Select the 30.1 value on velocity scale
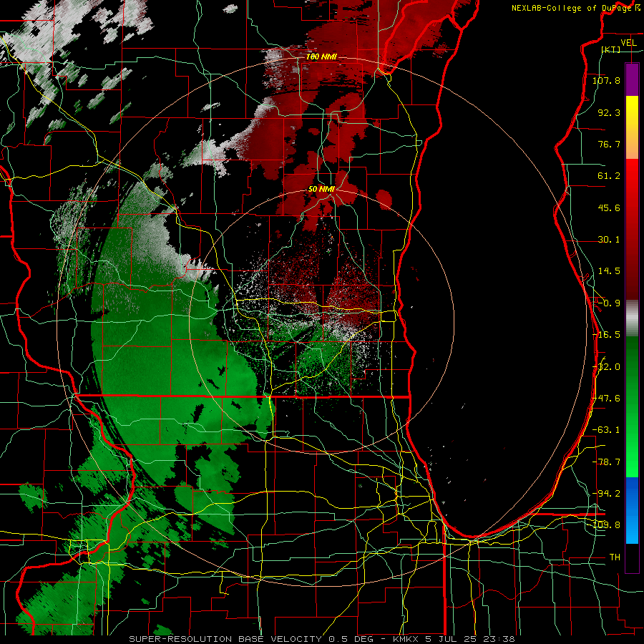This screenshot has width=644, height=644. click(x=609, y=240)
